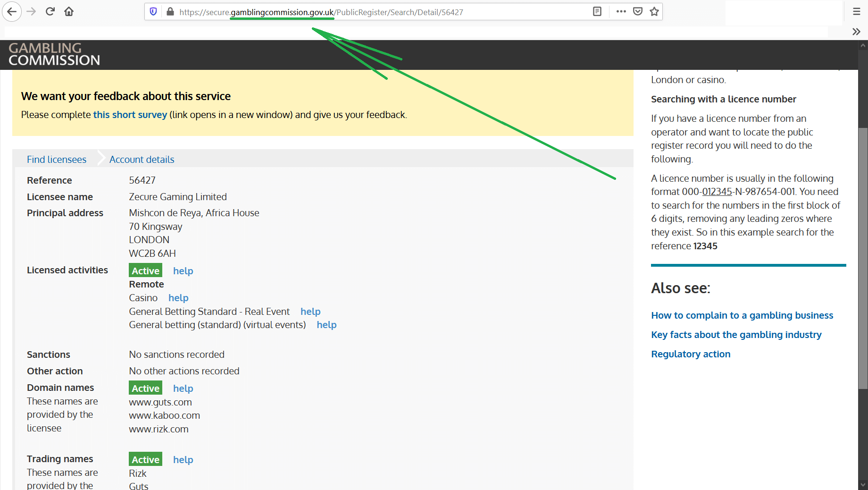Open How to complain to a gambling business
Screen dimensions: 868x490
click(x=742, y=315)
